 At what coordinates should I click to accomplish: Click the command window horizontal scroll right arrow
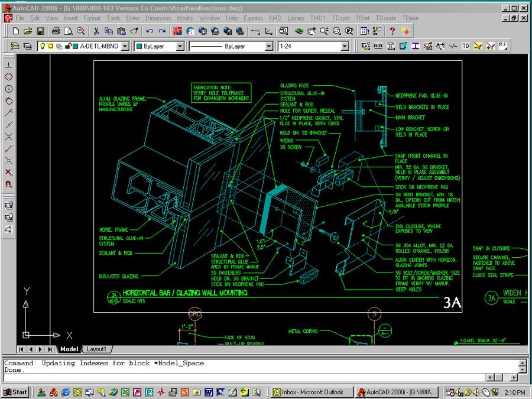(513, 377)
